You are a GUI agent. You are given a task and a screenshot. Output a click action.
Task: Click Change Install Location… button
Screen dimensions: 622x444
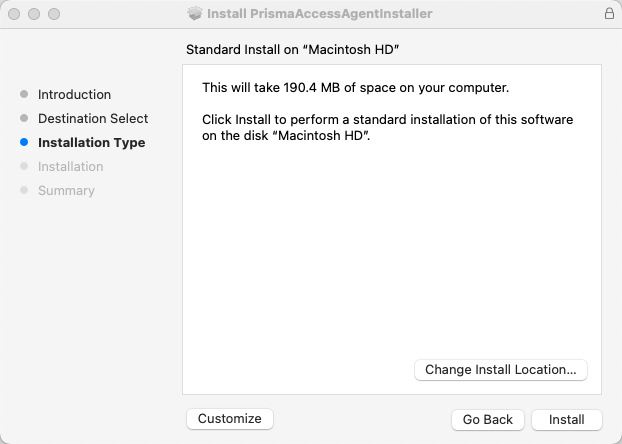coord(501,369)
